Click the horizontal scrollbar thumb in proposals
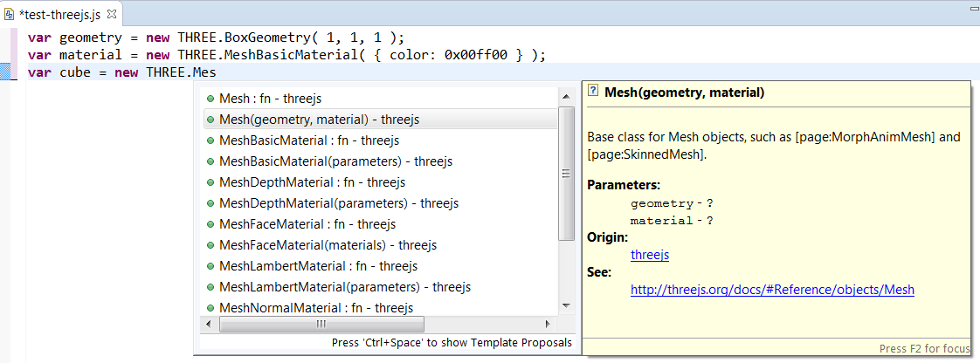Screen dimensions: 980x363 click(322, 325)
